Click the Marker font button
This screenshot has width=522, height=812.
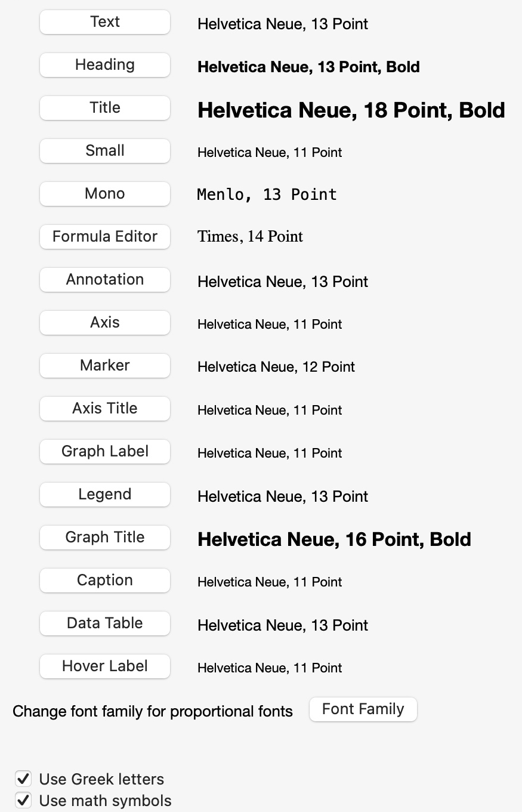point(105,366)
